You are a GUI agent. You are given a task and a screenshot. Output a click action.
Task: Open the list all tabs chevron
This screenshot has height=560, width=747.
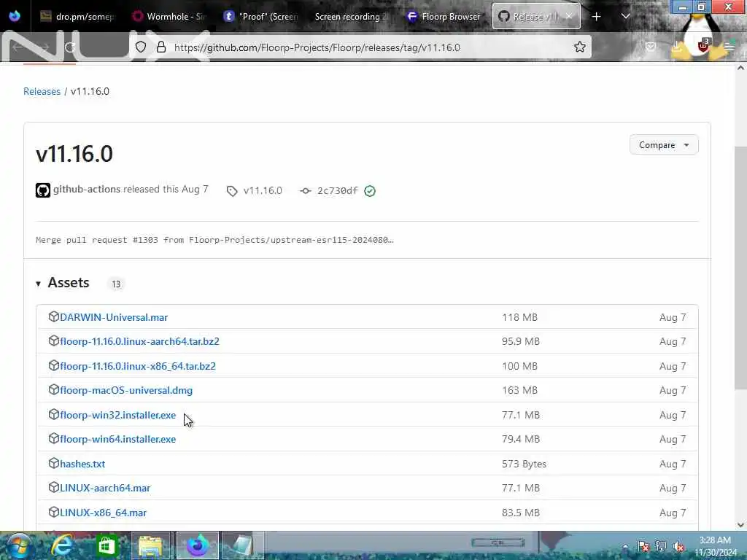tap(626, 16)
